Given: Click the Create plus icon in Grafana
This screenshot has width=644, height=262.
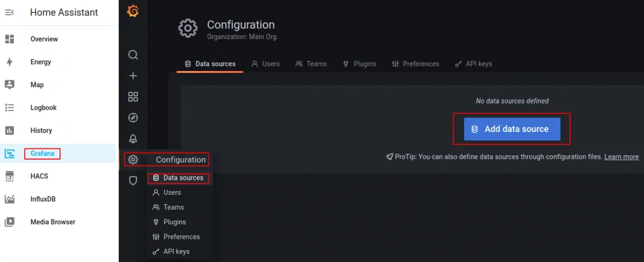Looking at the screenshot, I should pos(133,76).
